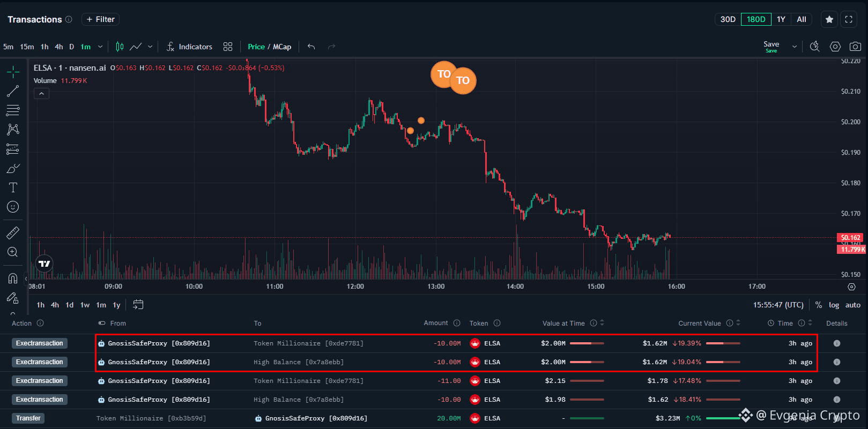Open the emoji and icons tool
The width and height of the screenshot is (868, 429).
13,207
